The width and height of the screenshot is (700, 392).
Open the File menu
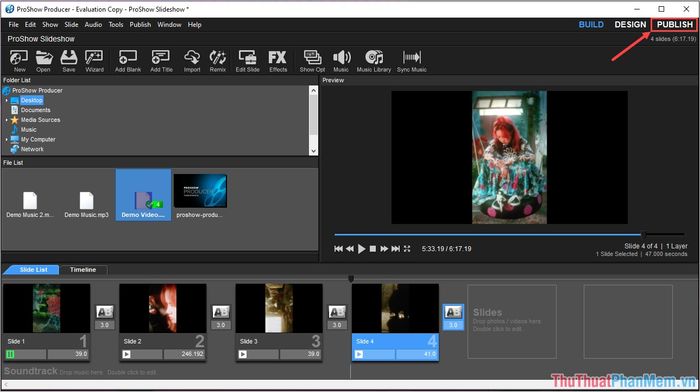(13, 25)
